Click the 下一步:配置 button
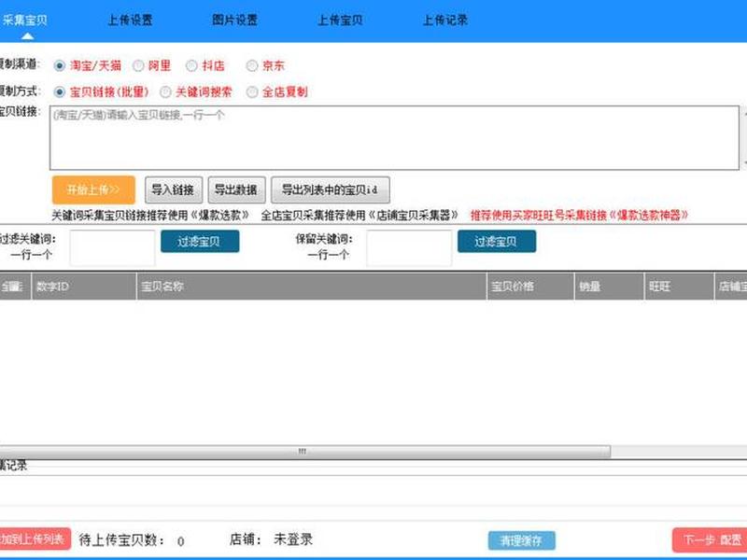The width and height of the screenshot is (747, 560). pos(710,539)
